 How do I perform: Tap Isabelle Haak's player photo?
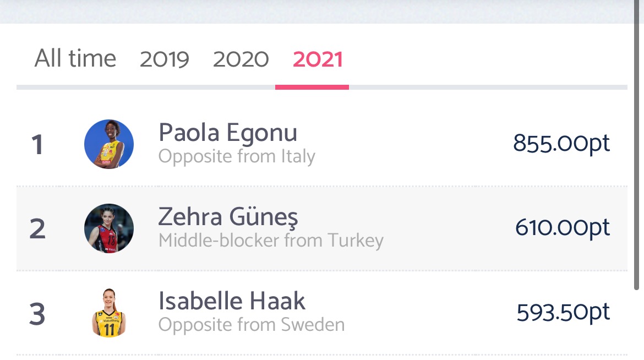coord(109,313)
